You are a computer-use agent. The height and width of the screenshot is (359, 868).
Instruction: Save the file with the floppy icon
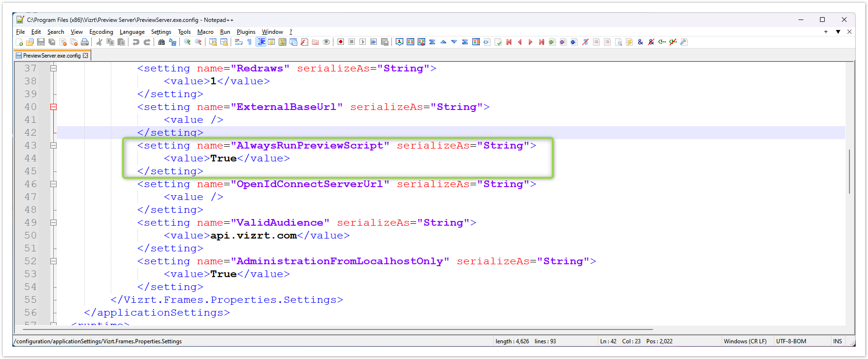pos(41,42)
